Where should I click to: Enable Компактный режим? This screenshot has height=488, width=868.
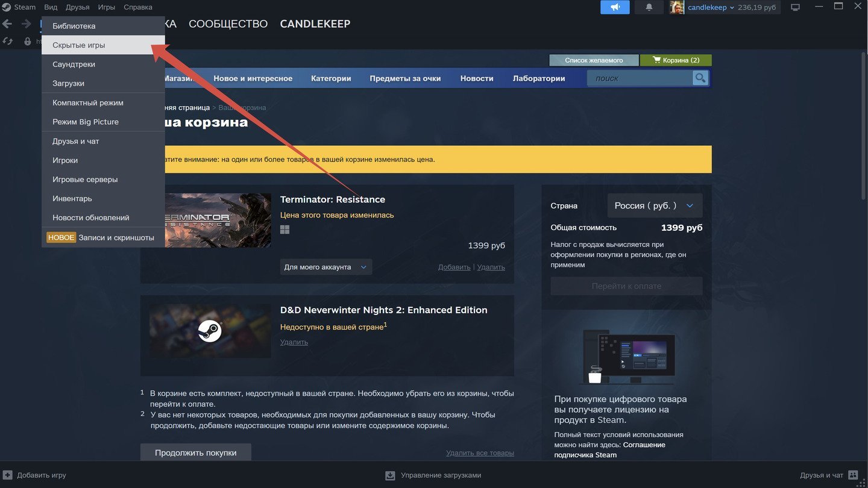pyautogui.click(x=103, y=103)
